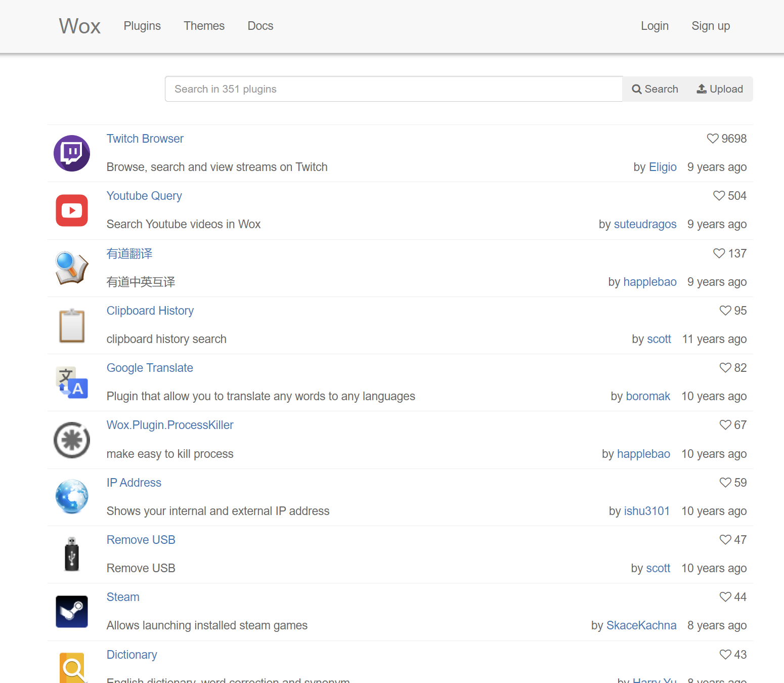
Task: Click heart icon next to 82
Action: [x=725, y=368]
